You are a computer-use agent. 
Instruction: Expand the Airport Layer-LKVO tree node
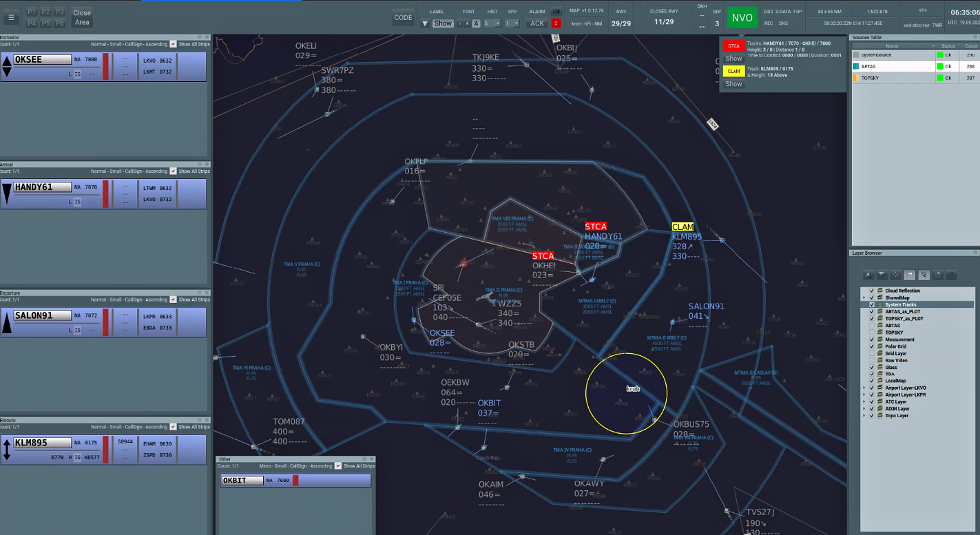click(x=864, y=388)
